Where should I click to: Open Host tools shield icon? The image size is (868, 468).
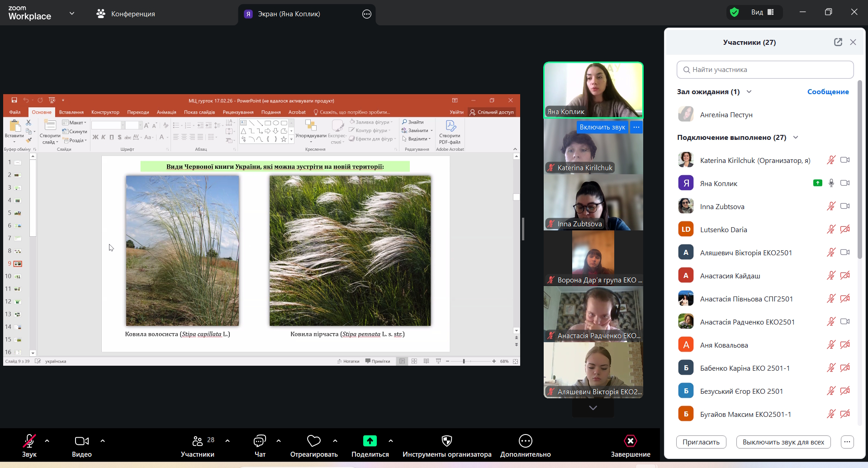[x=446, y=441]
